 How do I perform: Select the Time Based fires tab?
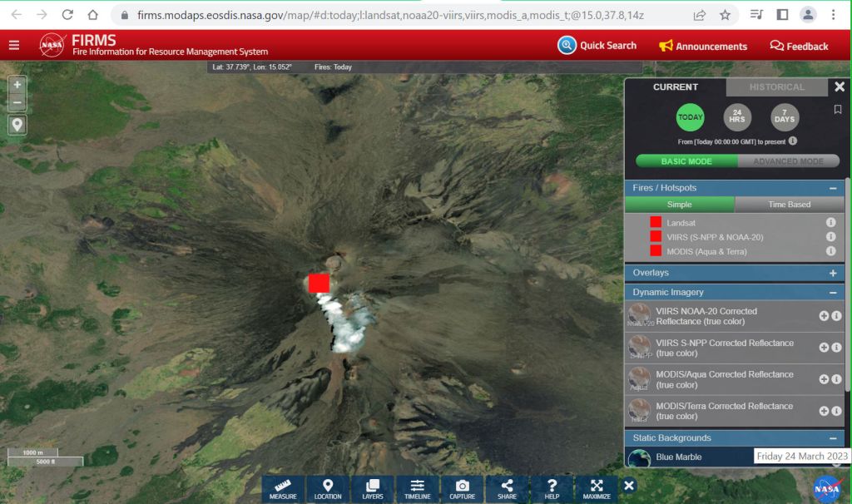tap(789, 205)
